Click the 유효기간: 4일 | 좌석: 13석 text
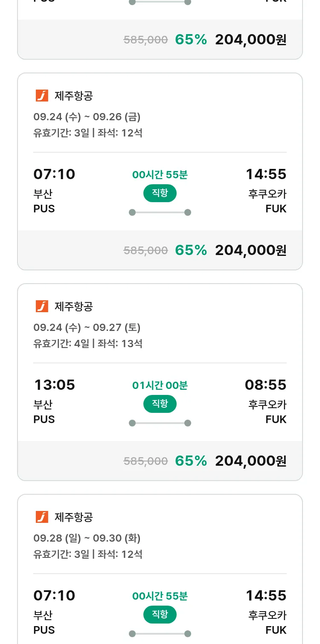Image resolution: width=320 pixels, height=644 pixels. pyautogui.click(x=88, y=343)
